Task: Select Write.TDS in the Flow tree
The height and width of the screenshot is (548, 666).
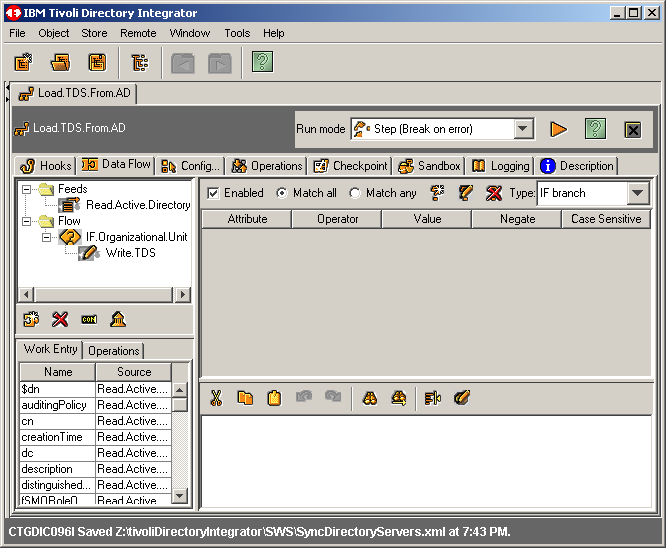Action: click(x=130, y=253)
